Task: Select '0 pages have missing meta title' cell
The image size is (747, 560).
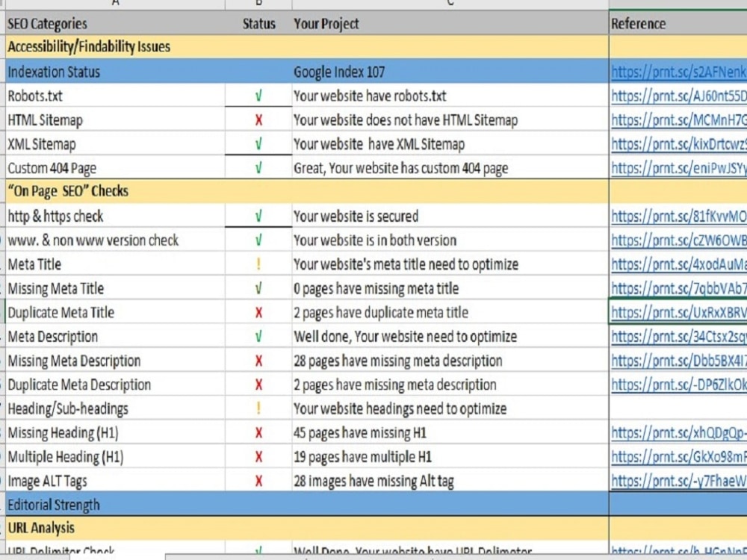Action: pos(450,288)
